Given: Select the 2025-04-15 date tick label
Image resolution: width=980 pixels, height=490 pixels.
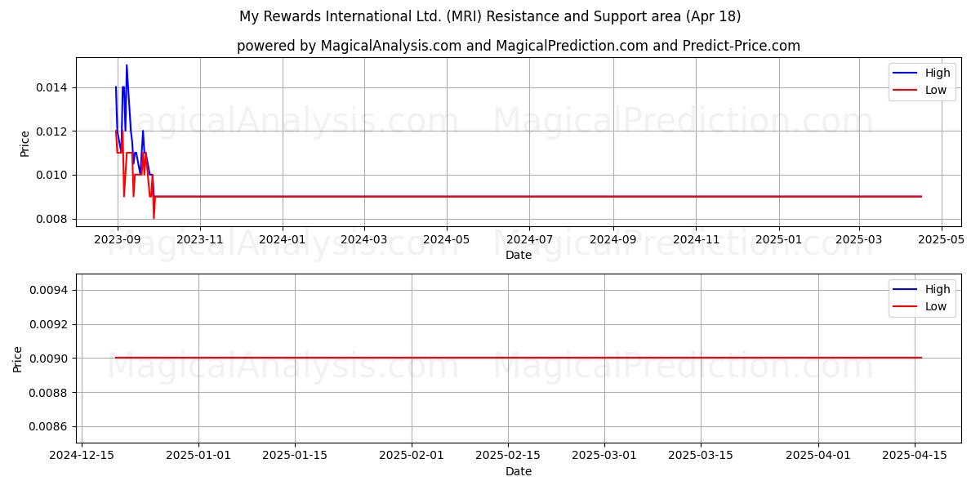Looking at the screenshot, I should pos(914,456).
